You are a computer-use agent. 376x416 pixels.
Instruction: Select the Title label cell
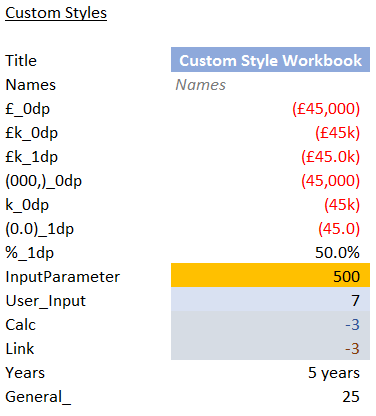[x=21, y=61]
